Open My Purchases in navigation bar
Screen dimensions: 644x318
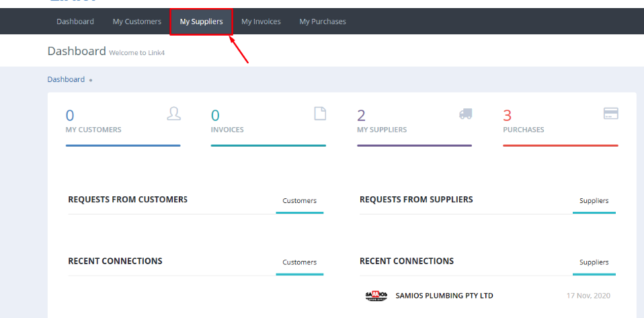click(x=323, y=22)
